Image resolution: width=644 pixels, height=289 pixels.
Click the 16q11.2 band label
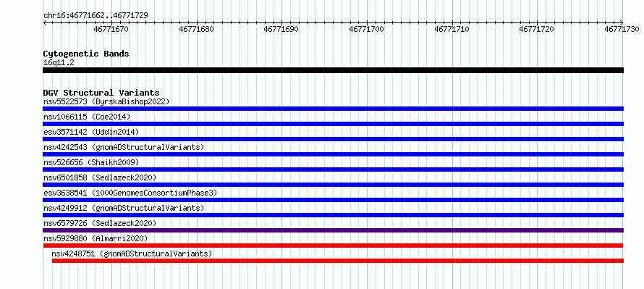[59, 63]
